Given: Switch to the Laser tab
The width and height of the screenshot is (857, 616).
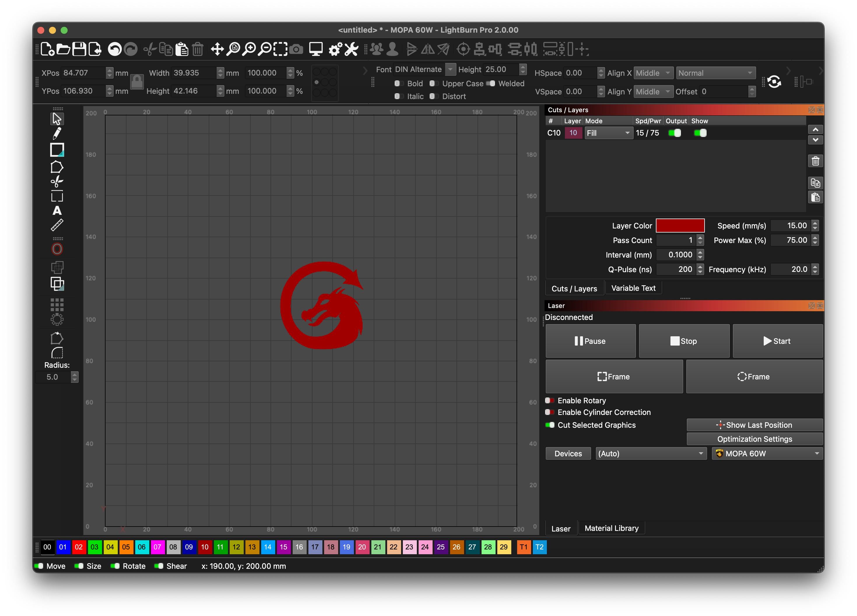Looking at the screenshot, I should tap(561, 528).
